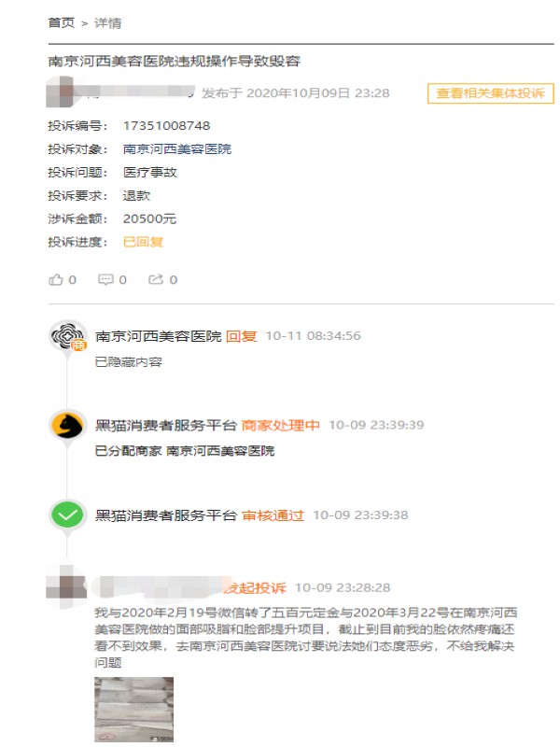560x747 pixels.
Task: Click the 审核通过 status label
Action: (x=273, y=515)
